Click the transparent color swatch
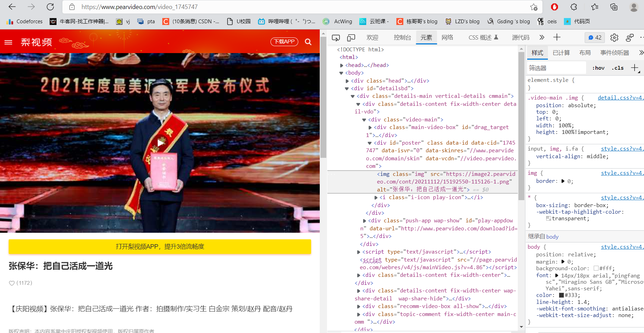Image resolution: width=644 pixels, height=333 pixels. point(549,218)
